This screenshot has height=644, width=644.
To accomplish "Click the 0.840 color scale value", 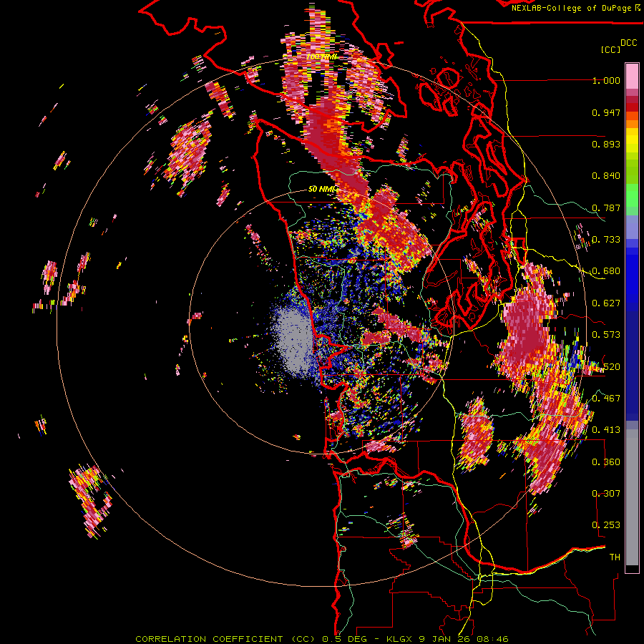I will tap(606, 176).
